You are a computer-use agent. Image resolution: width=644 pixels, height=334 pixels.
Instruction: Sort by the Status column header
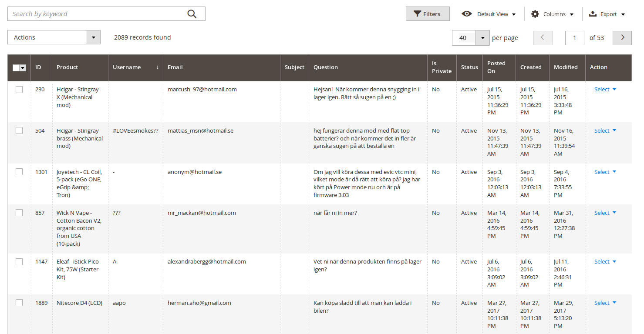click(469, 67)
